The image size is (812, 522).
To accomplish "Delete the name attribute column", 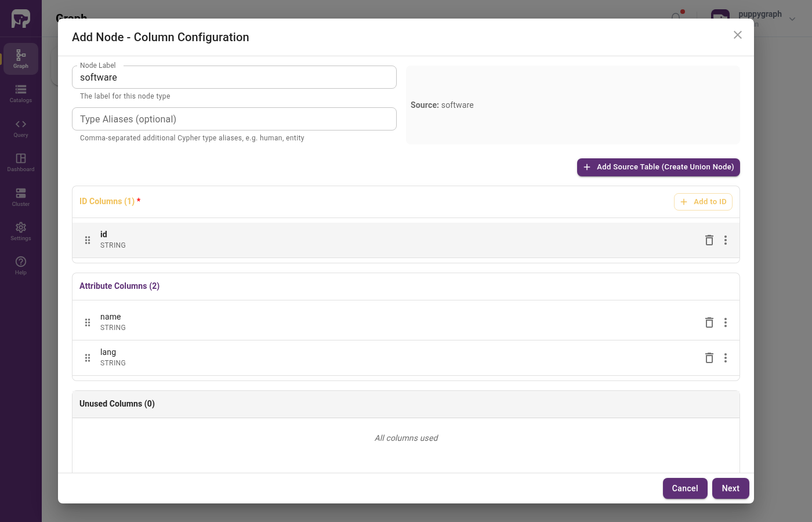I will 709,322.
